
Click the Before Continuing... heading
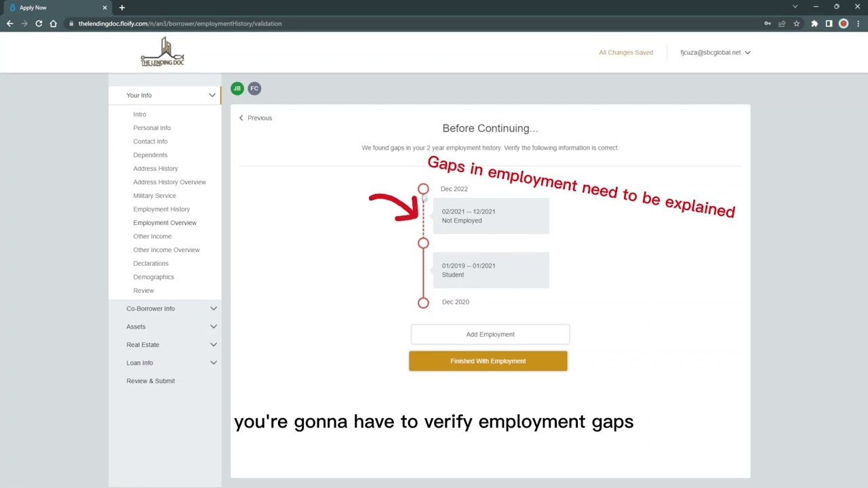click(x=490, y=128)
